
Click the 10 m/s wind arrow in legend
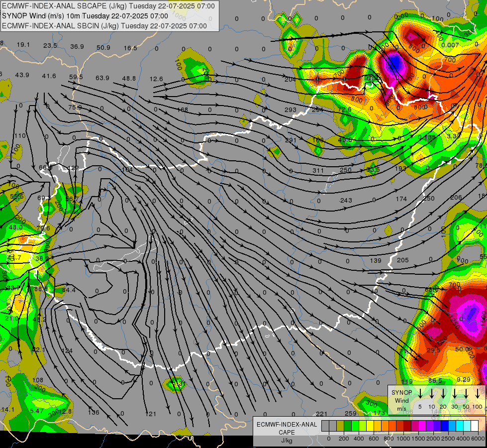coord(431,393)
